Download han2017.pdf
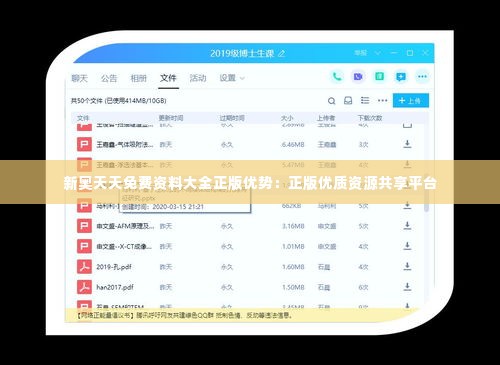500x365 pixels. point(407,287)
